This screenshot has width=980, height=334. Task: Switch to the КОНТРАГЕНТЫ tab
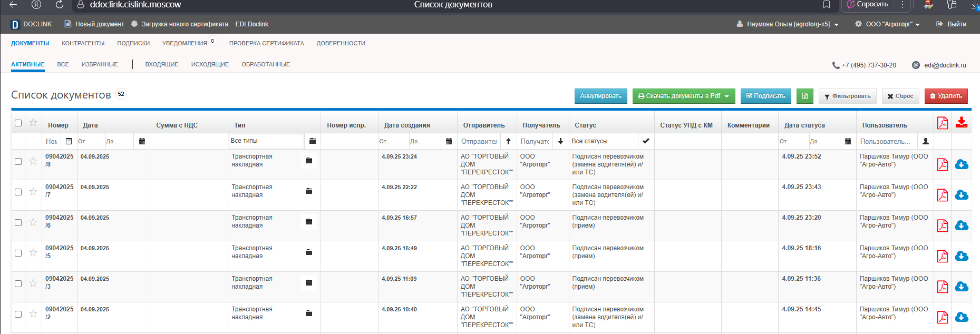coord(83,43)
